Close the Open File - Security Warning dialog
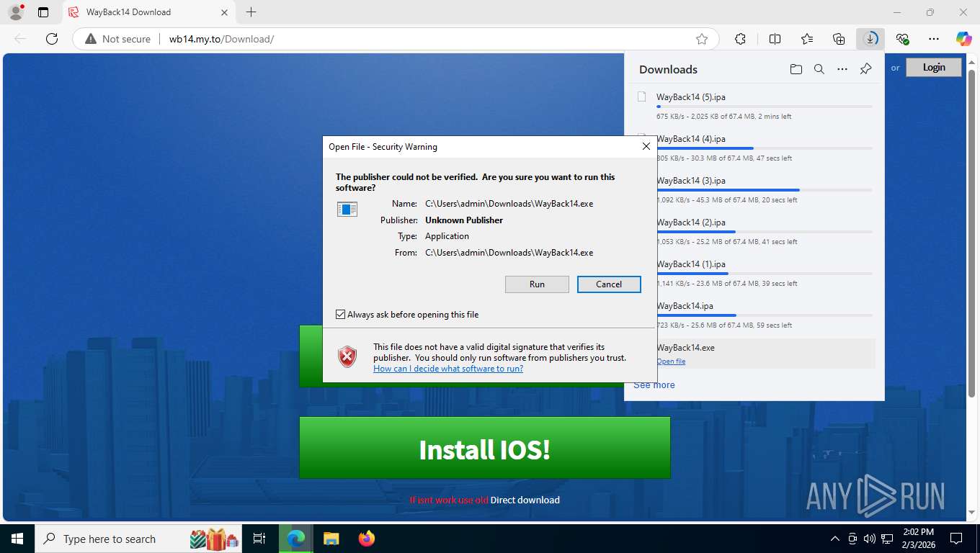 point(646,146)
